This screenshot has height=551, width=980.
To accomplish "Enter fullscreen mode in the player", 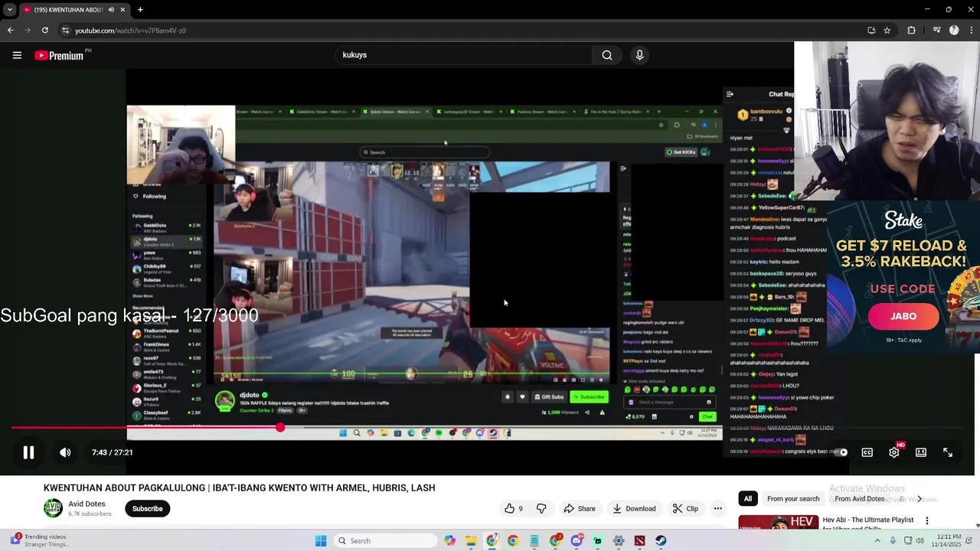I will (x=948, y=452).
